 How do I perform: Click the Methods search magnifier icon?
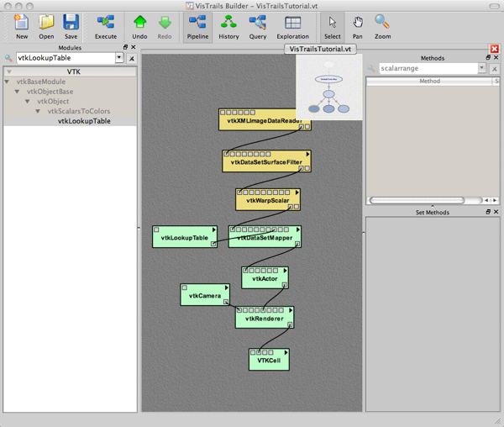coord(371,68)
